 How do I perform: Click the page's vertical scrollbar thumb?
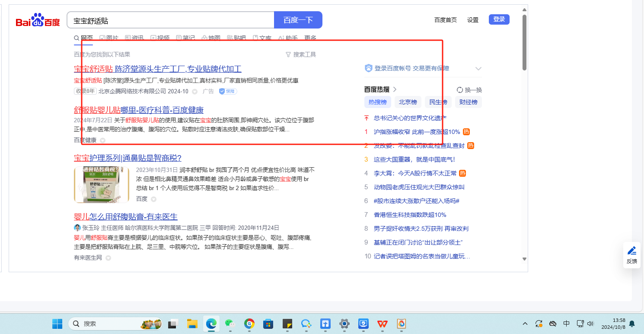point(524,43)
